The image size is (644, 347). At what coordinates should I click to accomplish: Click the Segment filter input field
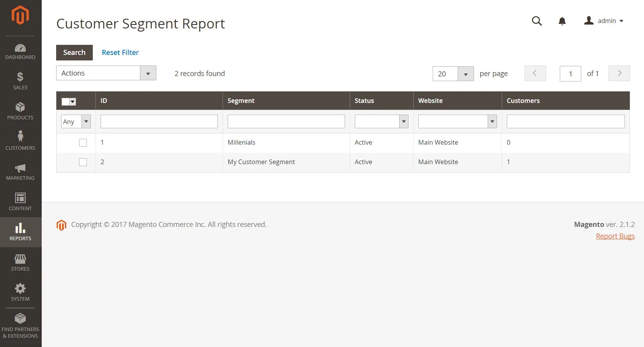point(286,122)
